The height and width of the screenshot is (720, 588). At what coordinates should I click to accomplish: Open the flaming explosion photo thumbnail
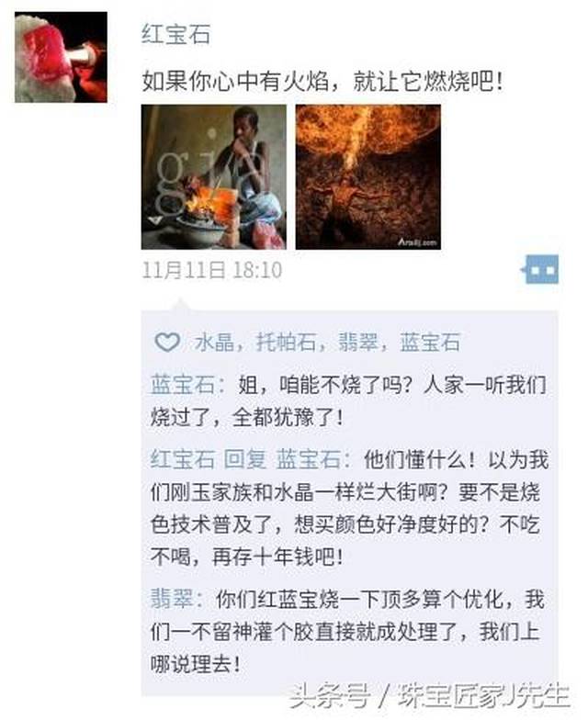tap(367, 177)
